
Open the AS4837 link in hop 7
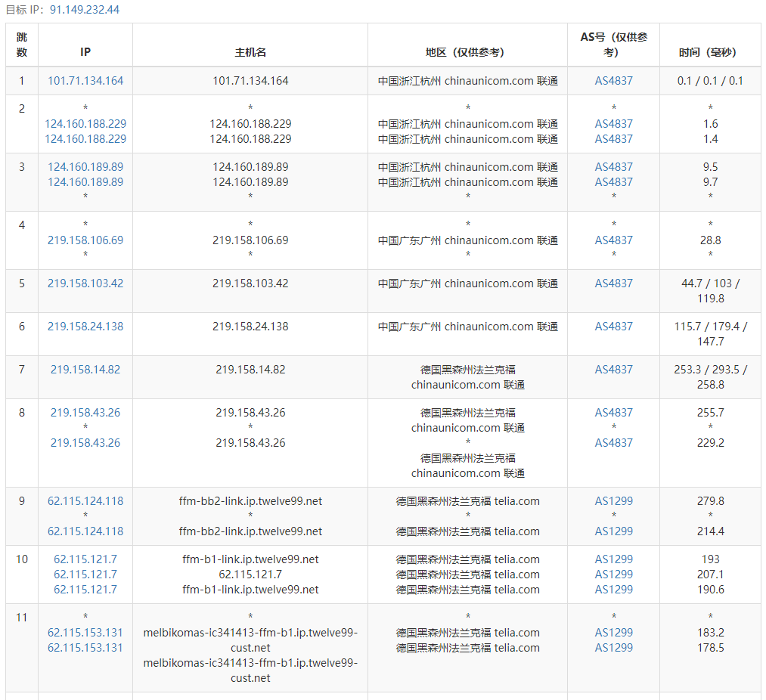pyautogui.click(x=613, y=370)
